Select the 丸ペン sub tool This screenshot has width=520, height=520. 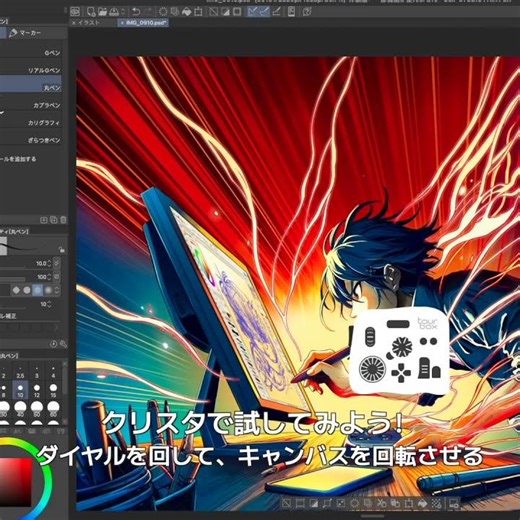click(x=31, y=84)
